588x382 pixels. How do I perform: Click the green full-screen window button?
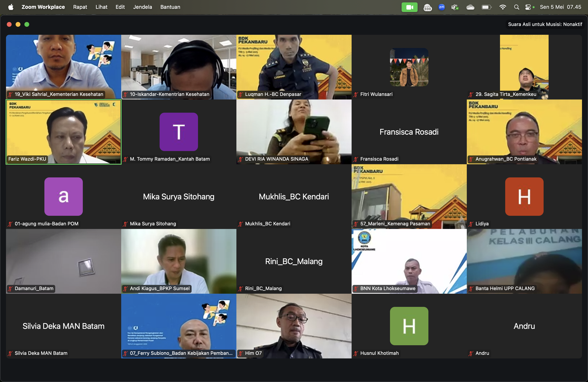27,24
